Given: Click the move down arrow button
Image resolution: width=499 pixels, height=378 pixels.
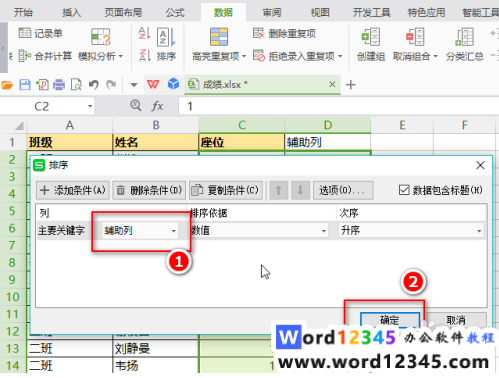Looking at the screenshot, I should (300, 190).
